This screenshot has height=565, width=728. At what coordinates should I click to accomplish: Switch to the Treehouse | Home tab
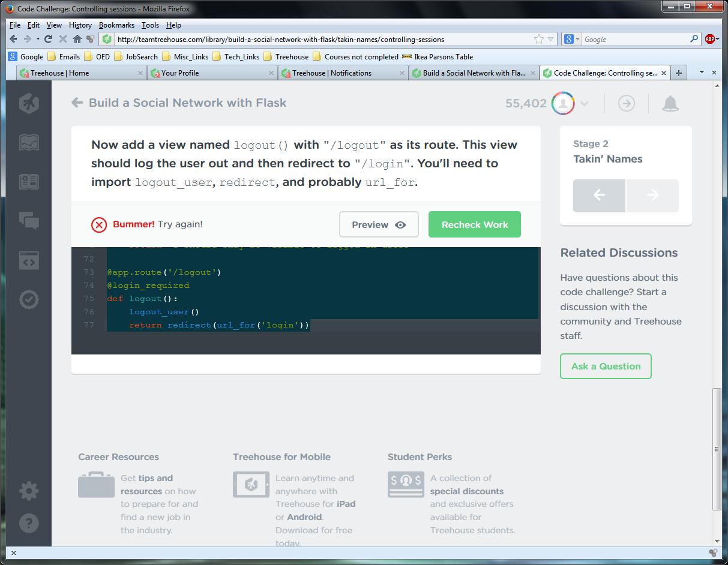(82, 73)
